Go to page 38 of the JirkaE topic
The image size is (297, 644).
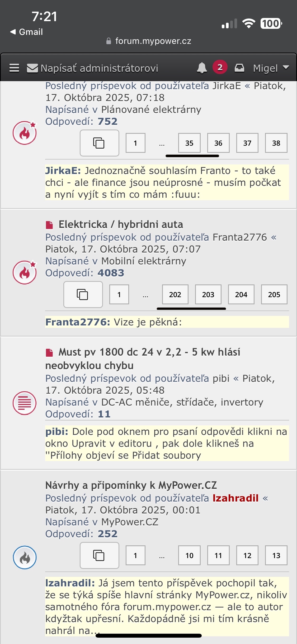click(276, 143)
